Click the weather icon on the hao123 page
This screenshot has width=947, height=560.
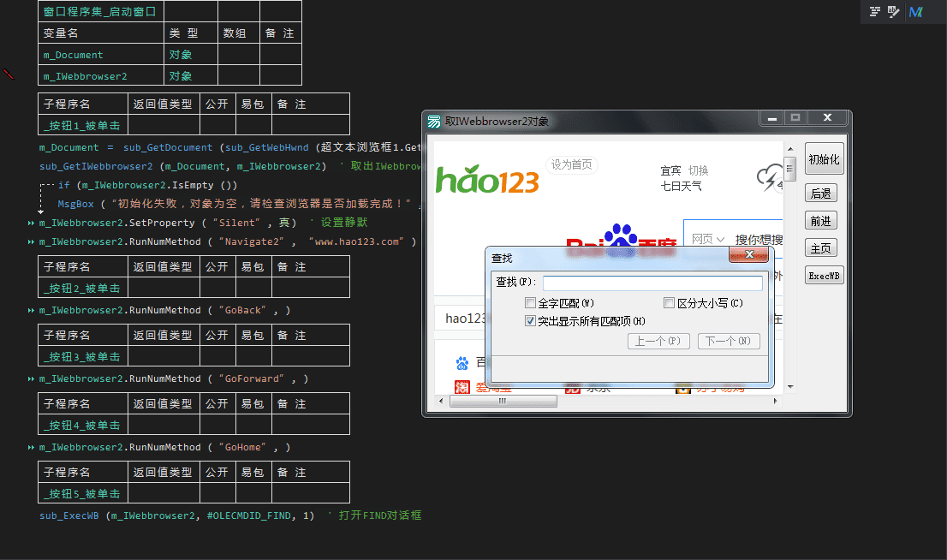pyautogui.click(x=770, y=175)
